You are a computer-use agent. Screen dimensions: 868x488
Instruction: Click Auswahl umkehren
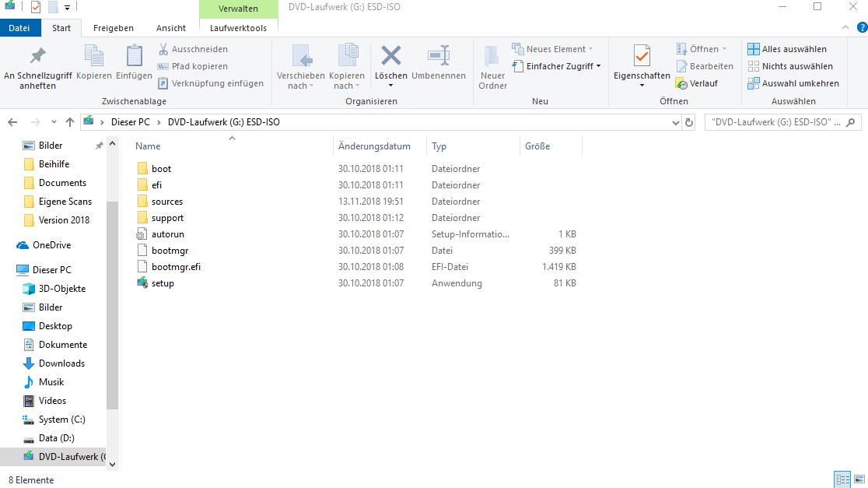[793, 83]
